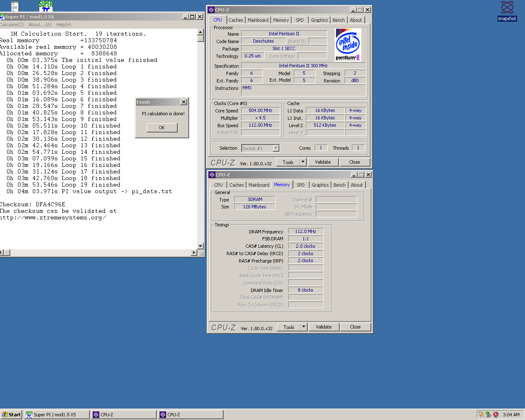This screenshot has width=525, height=420.
Task: Click the PI value output line
Action: point(89,191)
